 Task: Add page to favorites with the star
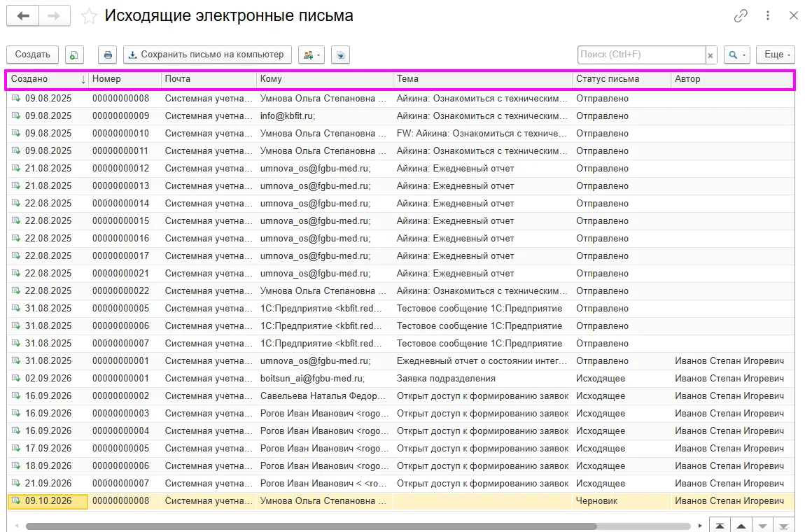point(89,16)
